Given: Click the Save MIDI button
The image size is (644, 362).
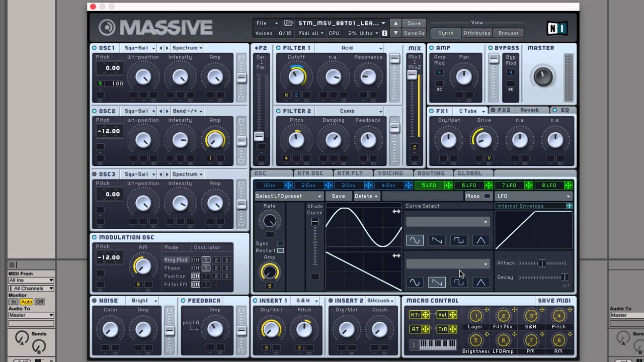Looking at the screenshot, I should 554,301.
